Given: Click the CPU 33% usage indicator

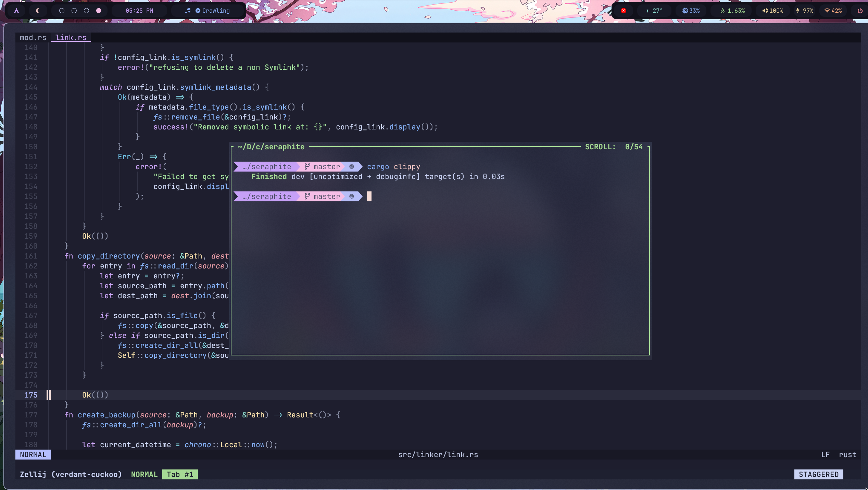Looking at the screenshot, I should point(691,11).
